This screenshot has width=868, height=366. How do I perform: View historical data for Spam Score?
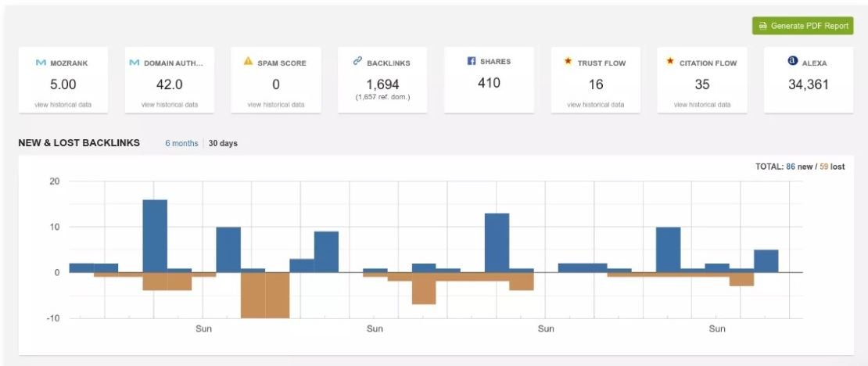276,105
